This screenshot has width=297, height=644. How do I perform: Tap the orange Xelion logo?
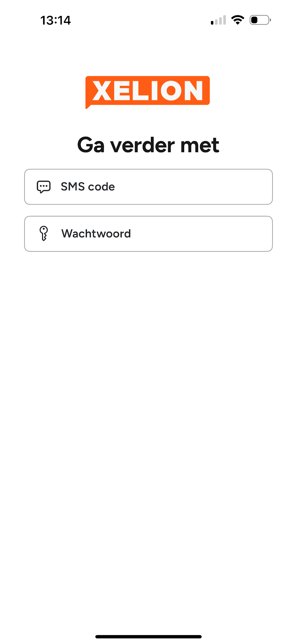coord(148,91)
